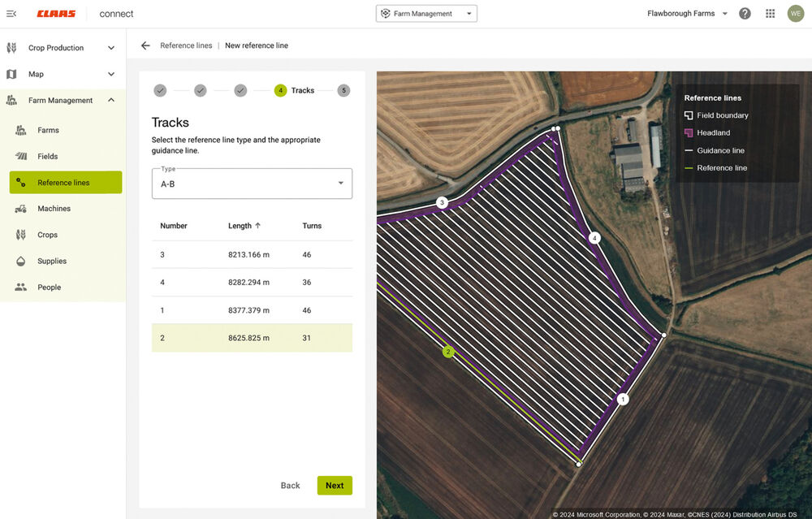Collapse the Farm Management section chevron

tap(110, 100)
